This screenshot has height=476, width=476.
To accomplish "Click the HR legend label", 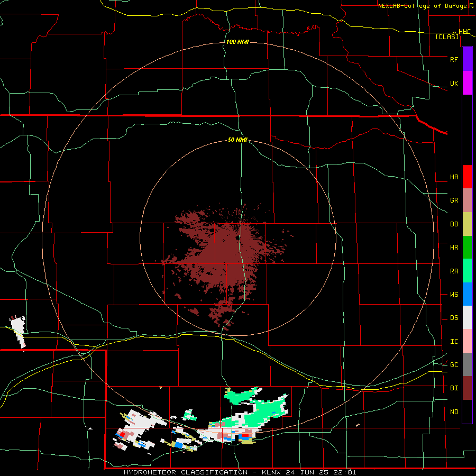I will coord(454,248).
